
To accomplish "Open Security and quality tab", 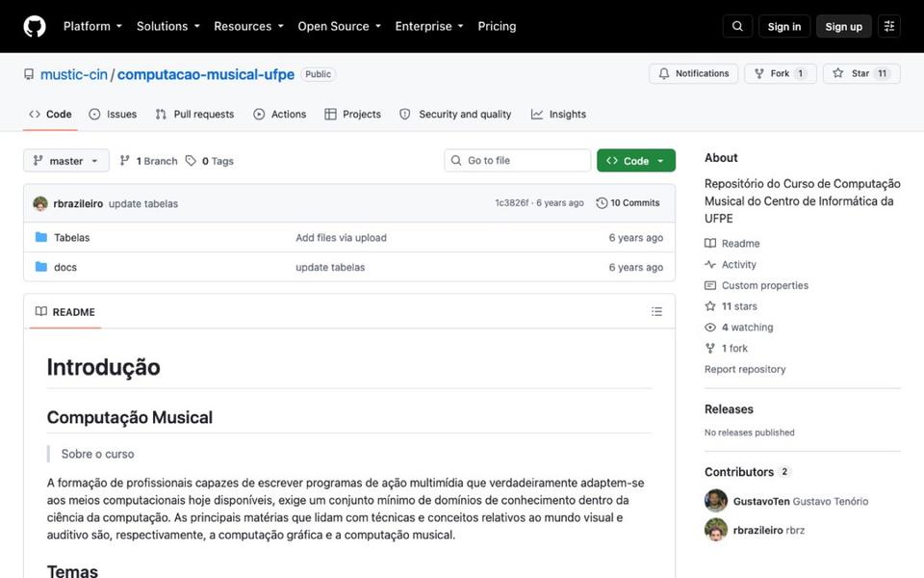I will pyautogui.click(x=455, y=115).
